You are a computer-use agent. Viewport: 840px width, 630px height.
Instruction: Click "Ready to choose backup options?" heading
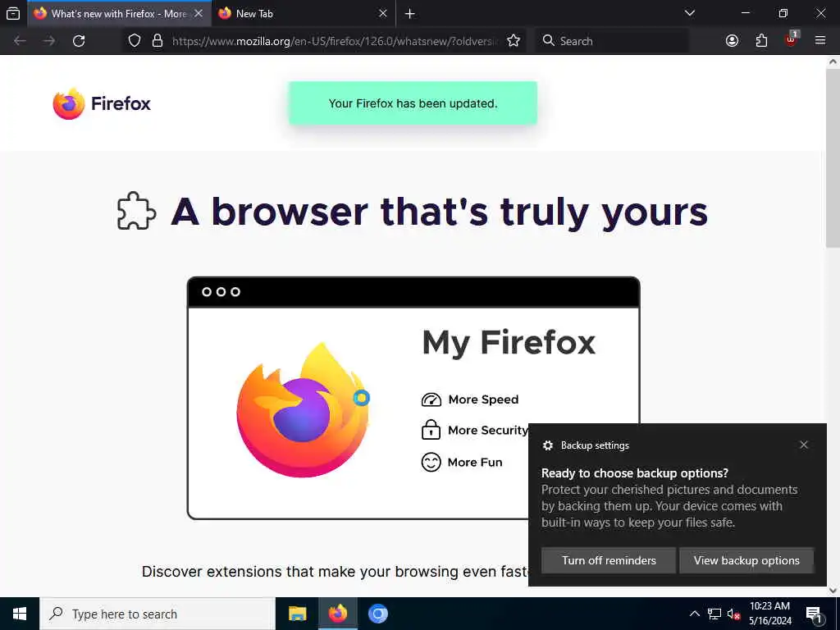point(635,473)
